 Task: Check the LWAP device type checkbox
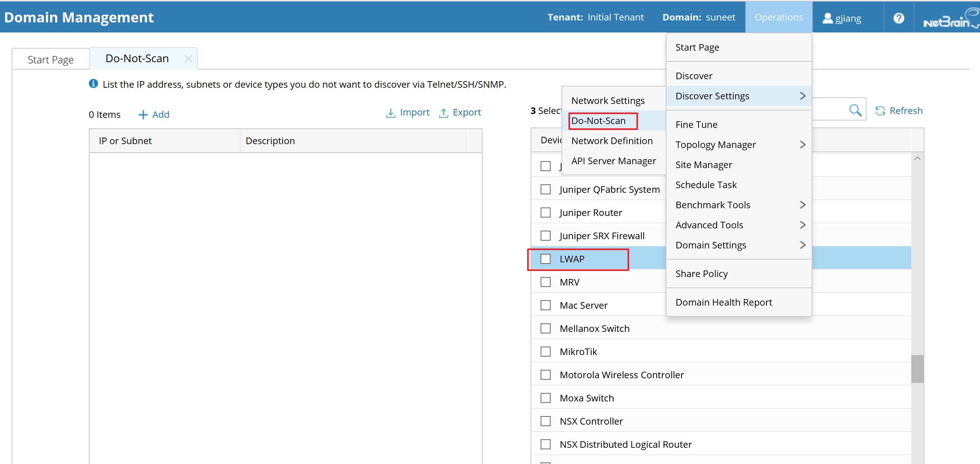tap(546, 259)
